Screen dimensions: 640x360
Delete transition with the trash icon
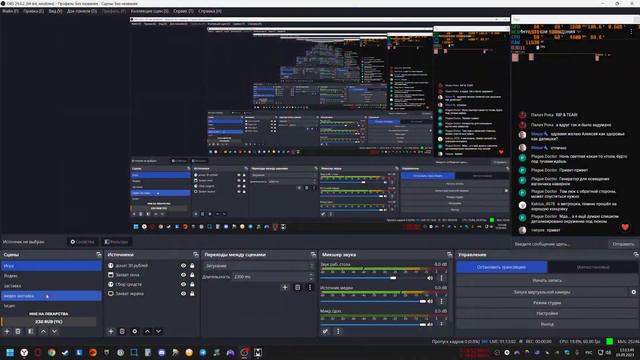(x=298, y=287)
